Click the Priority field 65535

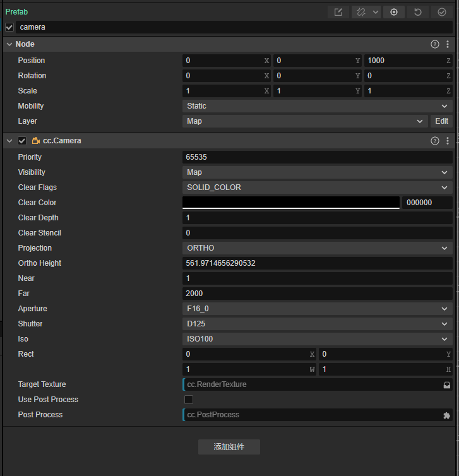coord(317,157)
